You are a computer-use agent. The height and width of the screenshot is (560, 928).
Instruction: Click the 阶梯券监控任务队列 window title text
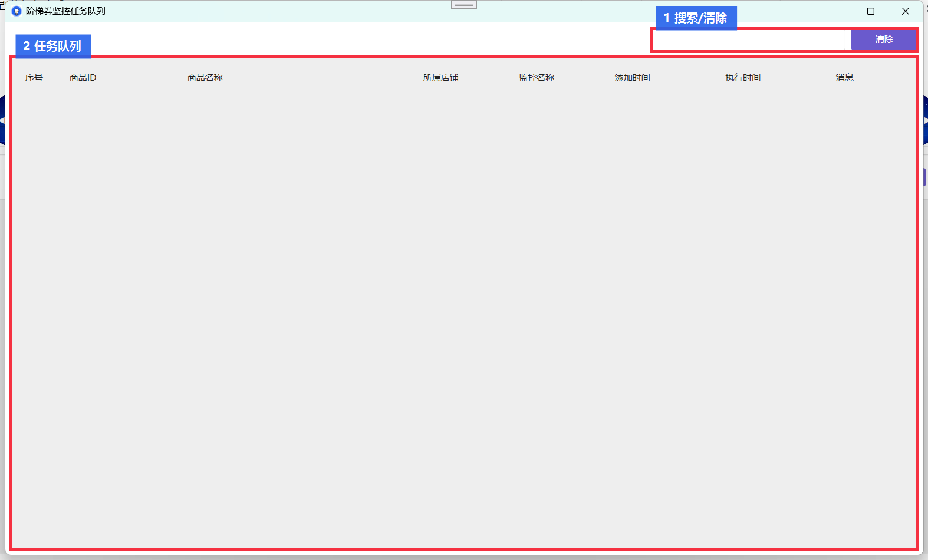[x=65, y=11]
